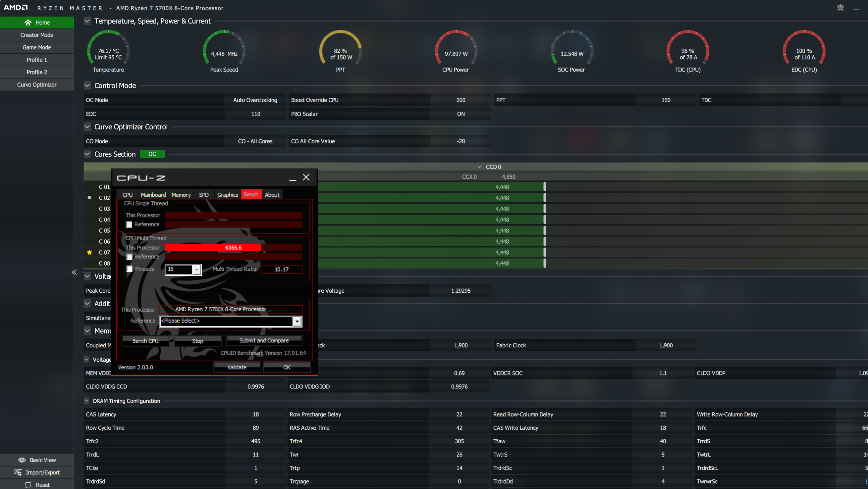Viewport: 868px width, 489px height.
Task: Switch to the CPU tab in CPU-Z
Action: [x=127, y=195]
